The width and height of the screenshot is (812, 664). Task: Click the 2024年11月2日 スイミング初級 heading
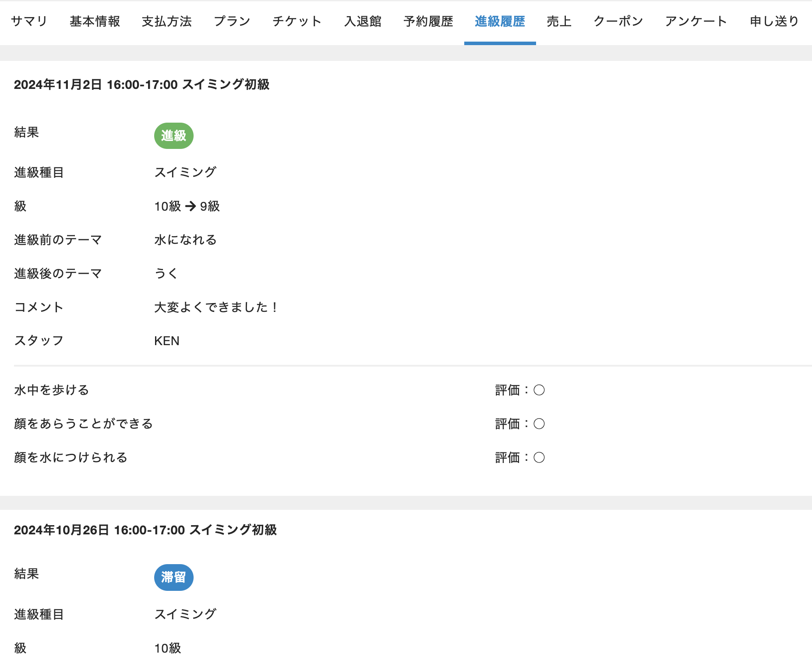point(141,85)
